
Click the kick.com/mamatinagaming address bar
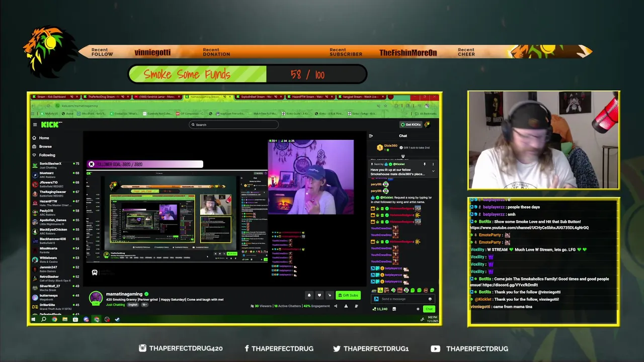(x=79, y=106)
